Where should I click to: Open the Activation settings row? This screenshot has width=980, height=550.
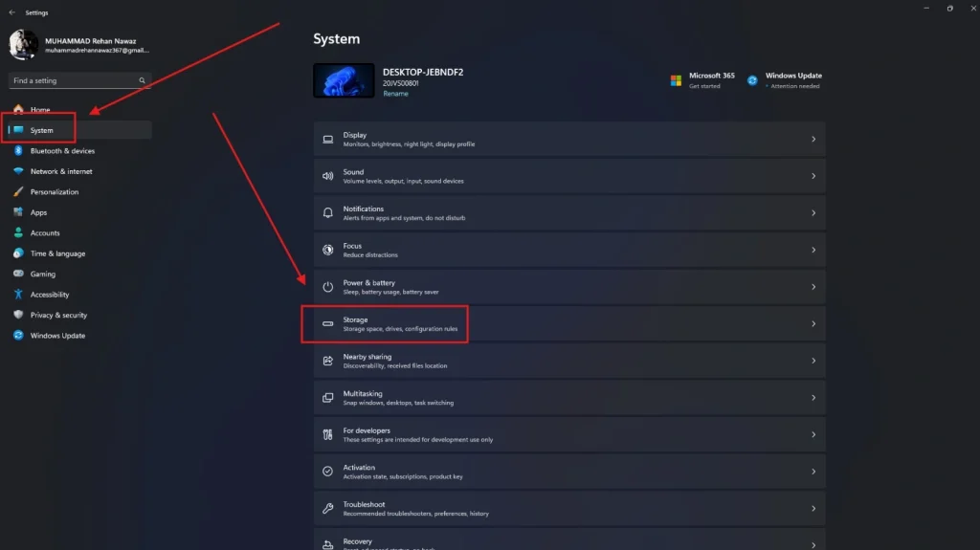pyautogui.click(x=569, y=472)
